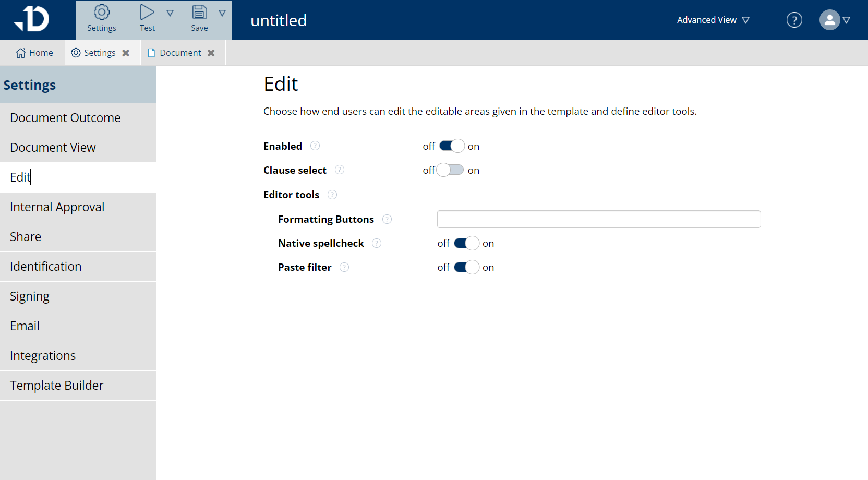
Task: Turn off the Enabled toggle
Action: tap(452, 146)
